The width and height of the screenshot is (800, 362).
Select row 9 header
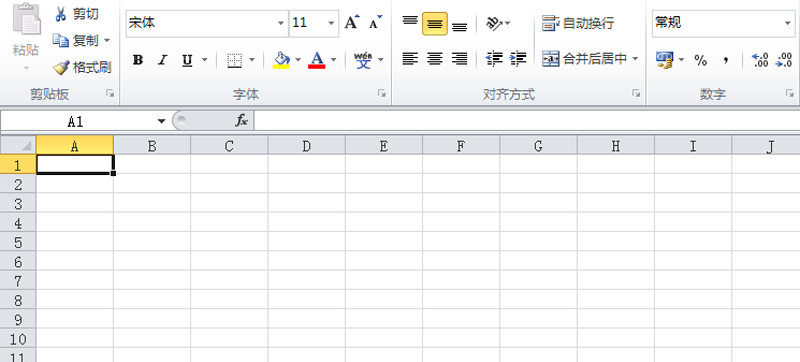(18, 319)
